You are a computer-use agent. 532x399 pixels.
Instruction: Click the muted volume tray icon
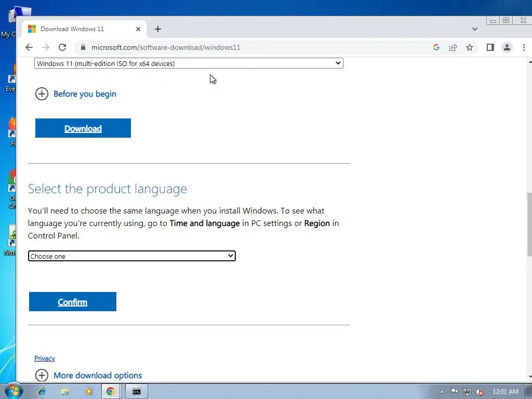480,392
